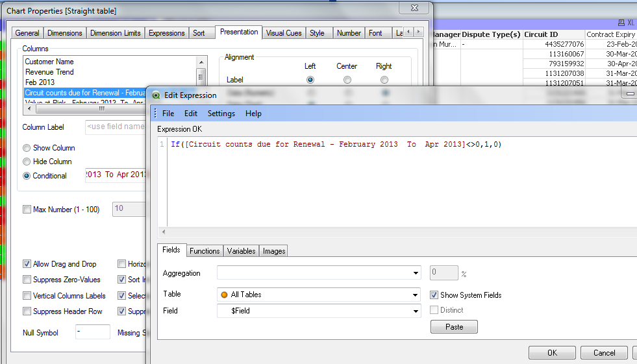Click the Conditional expression input field
637x364 pixels.
[116, 175]
